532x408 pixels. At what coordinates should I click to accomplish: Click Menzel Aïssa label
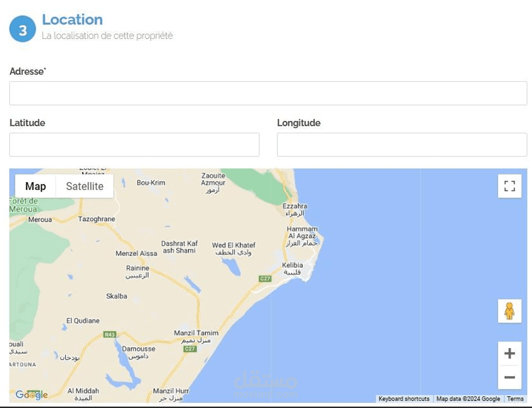(x=136, y=253)
